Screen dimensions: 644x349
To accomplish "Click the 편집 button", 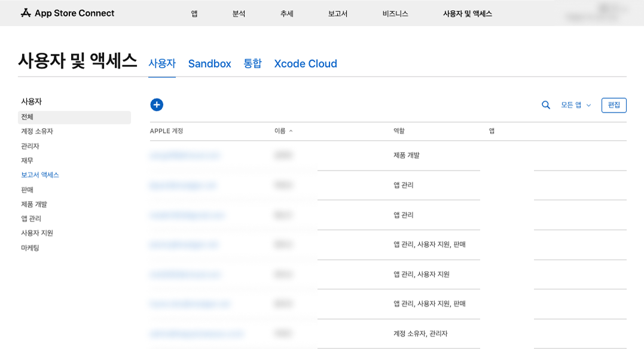I will pos(614,105).
